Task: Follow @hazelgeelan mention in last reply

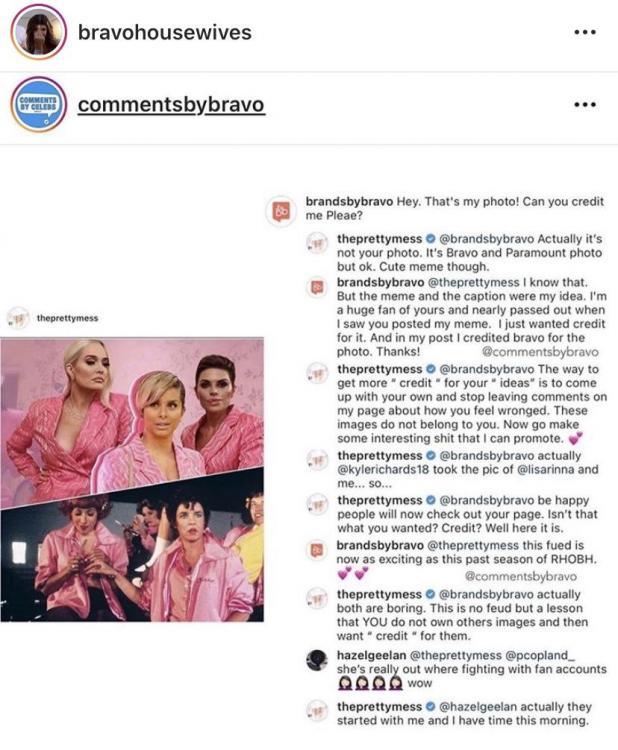Action: pyautogui.click(x=477, y=706)
